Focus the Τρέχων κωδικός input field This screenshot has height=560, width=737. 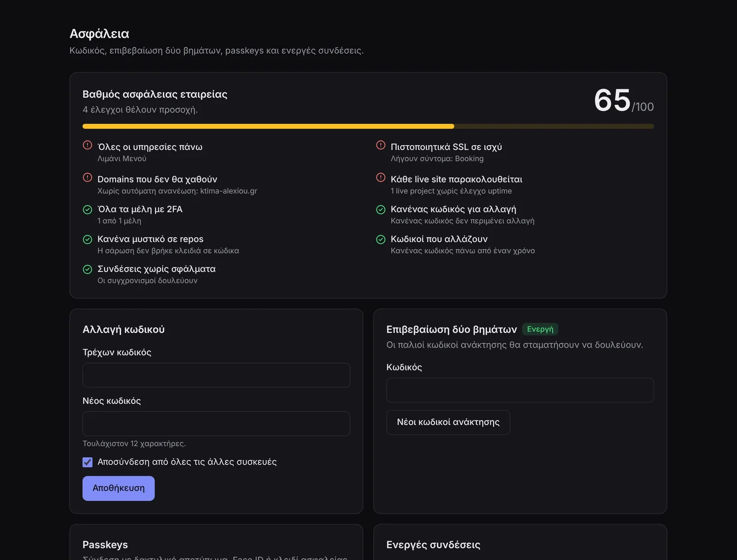(x=216, y=375)
